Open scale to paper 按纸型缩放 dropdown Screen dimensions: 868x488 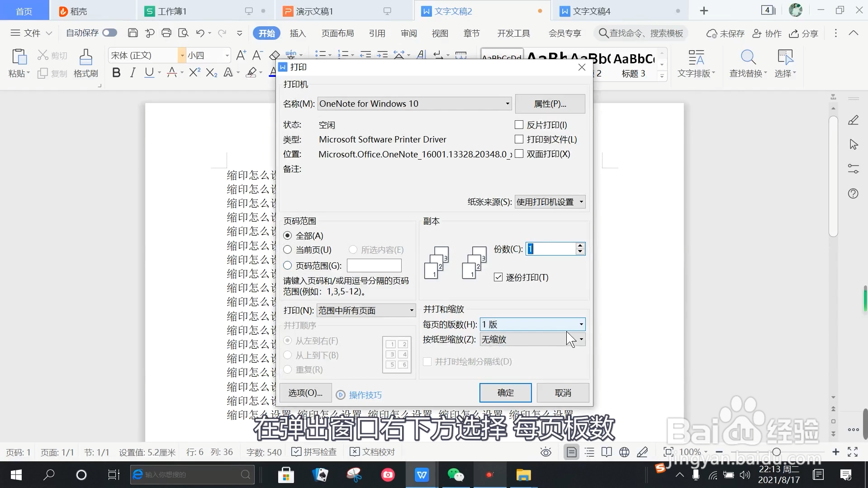coord(532,339)
